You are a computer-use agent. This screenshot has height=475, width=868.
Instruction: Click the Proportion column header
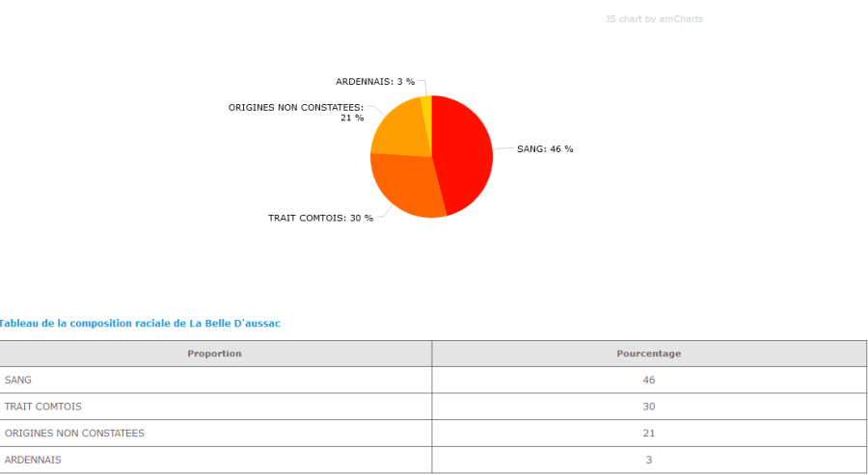[214, 354]
